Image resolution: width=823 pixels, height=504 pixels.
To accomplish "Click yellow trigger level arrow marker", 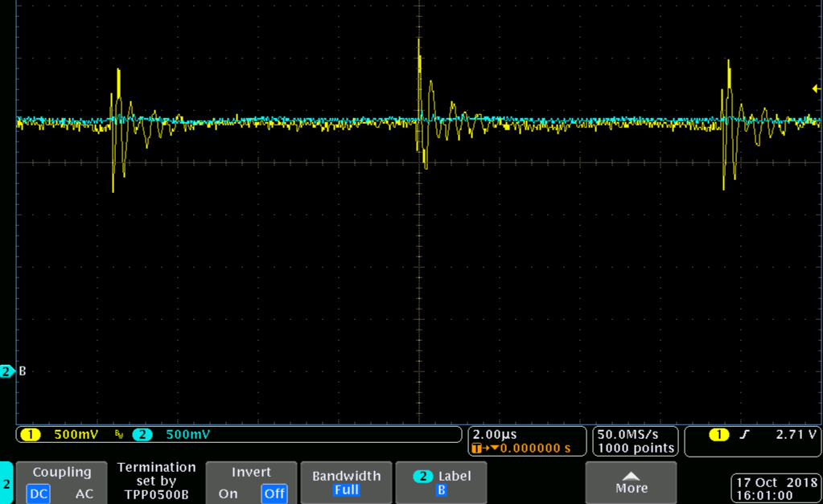I will tap(817, 88).
